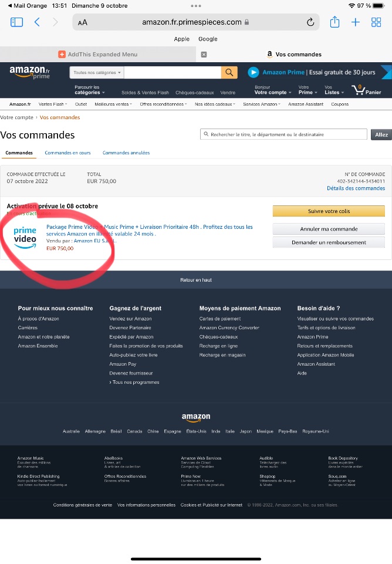The image size is (392, 564).
Task: Return to Mail Orange app
Action: click(28, 6)
